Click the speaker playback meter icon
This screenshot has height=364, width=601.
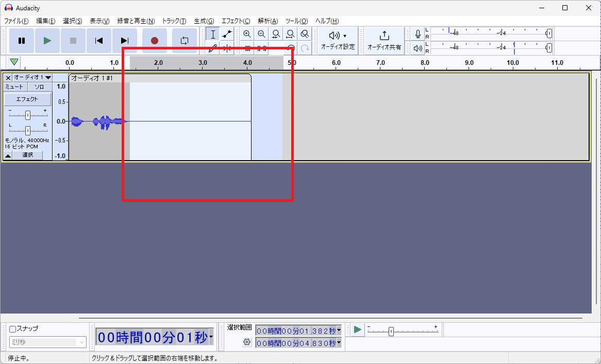click(x=418, y=48)
